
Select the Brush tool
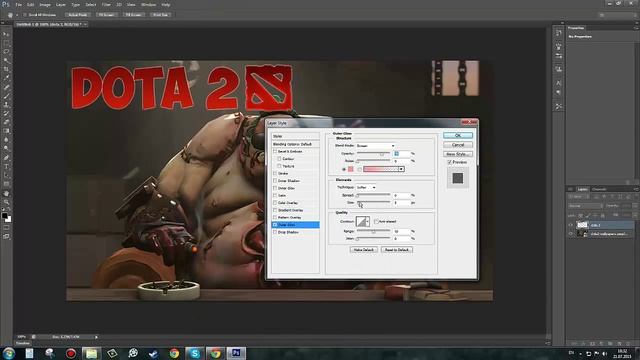6,96
